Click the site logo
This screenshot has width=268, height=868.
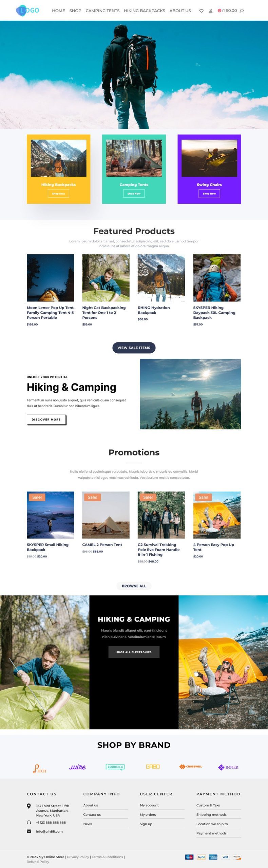[x=27, y=11]
